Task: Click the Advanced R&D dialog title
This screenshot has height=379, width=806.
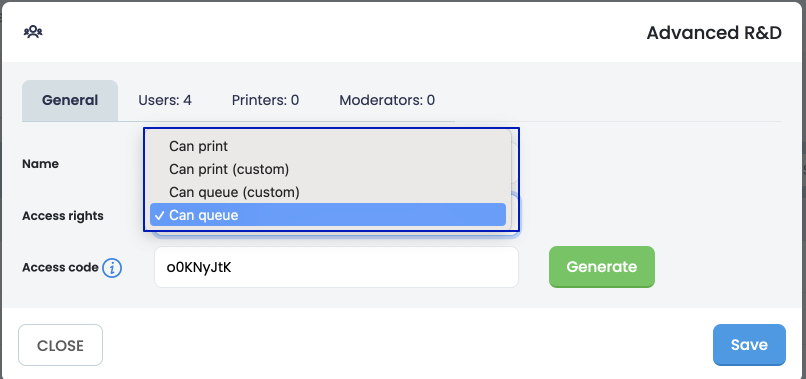Action: tap(714, 33)
